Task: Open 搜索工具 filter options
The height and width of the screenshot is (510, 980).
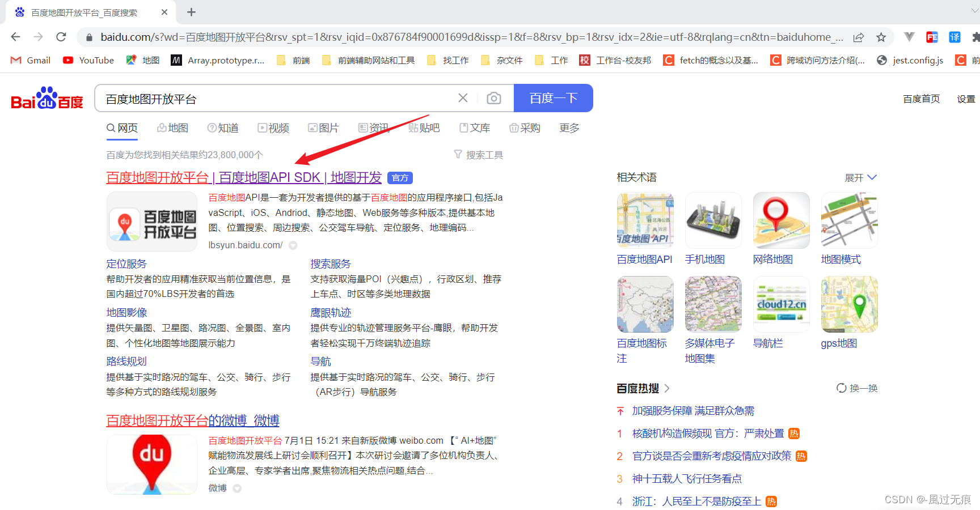Action: click(x=479, y=155)
